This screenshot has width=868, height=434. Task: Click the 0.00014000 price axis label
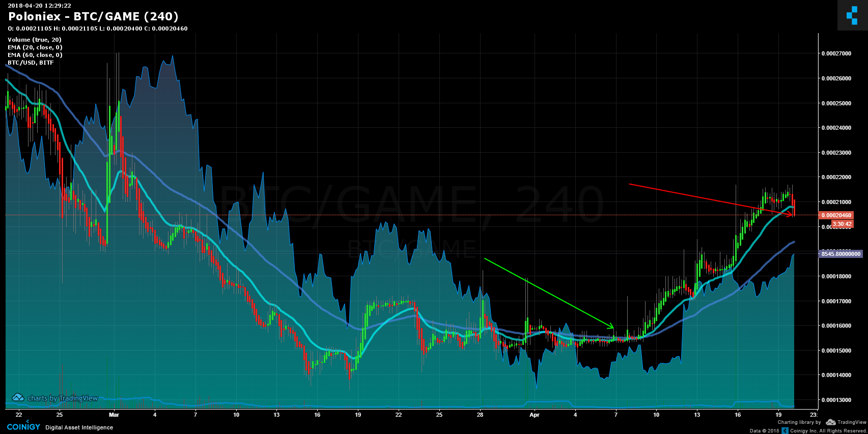(836, 375)
